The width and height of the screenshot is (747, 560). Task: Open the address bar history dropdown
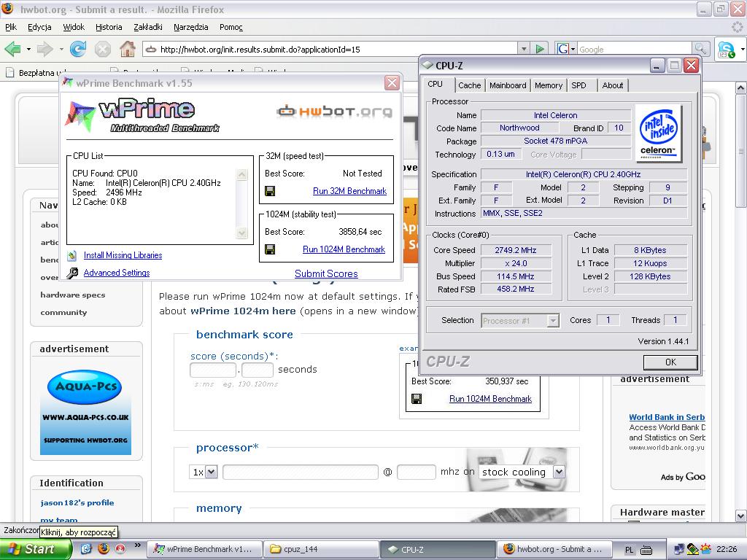(524, 49)
